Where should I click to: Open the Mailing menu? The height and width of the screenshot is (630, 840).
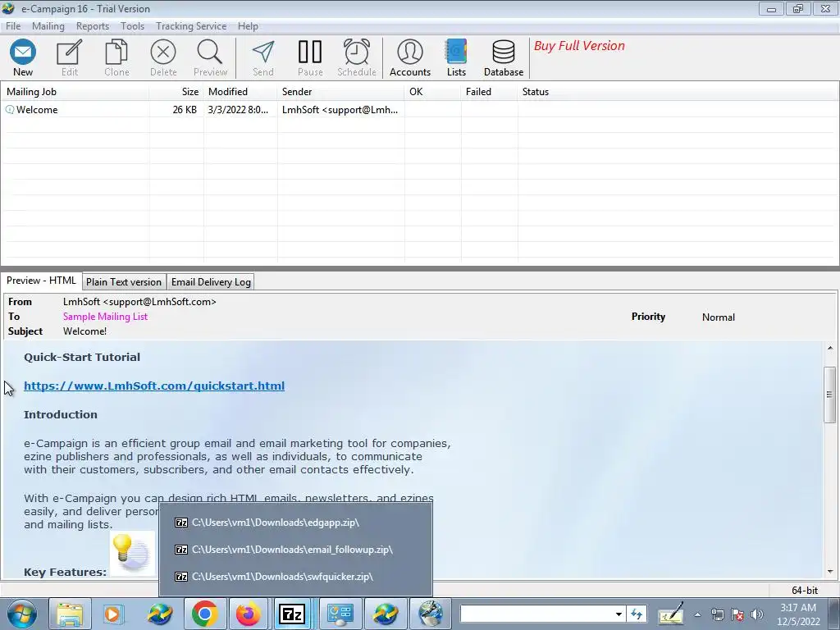(48, 25)
